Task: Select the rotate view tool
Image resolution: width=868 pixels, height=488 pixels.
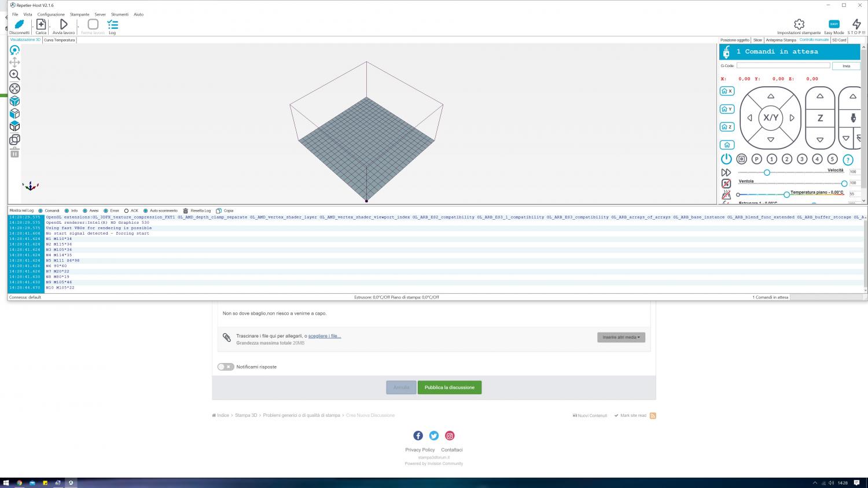Action: coord(14,50)
